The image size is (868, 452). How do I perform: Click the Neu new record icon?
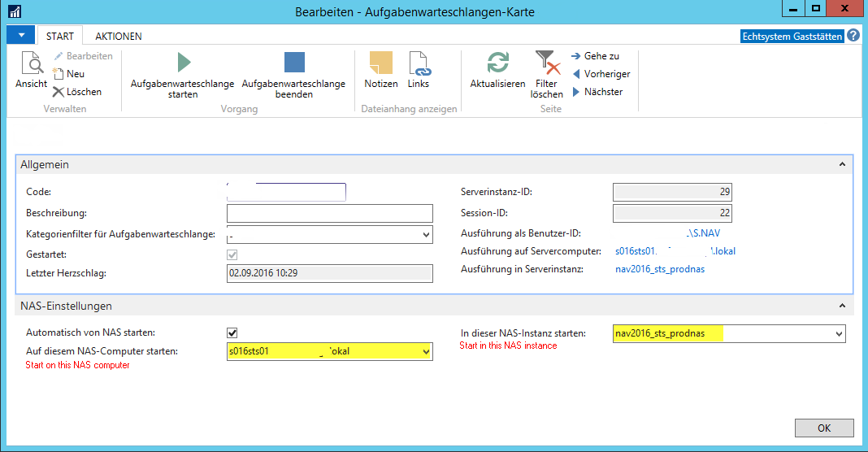[x=59, y=74]
